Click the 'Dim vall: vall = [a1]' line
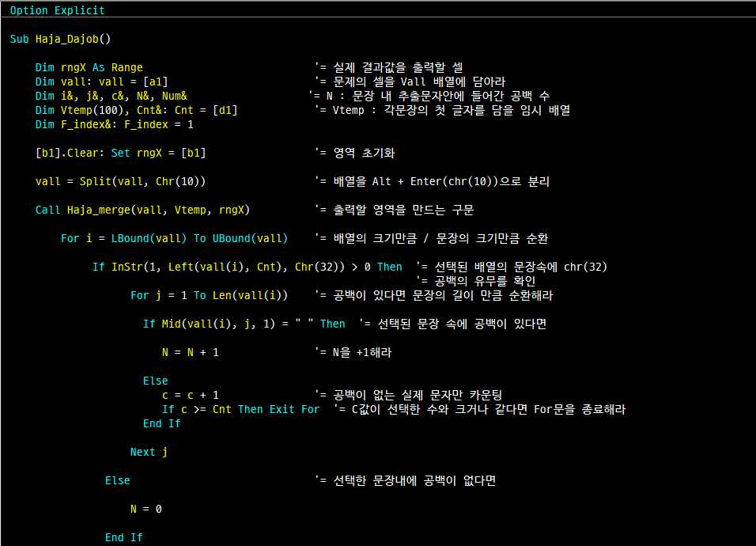756x546 pixels. pyautogui.click(x=102, y=82)
